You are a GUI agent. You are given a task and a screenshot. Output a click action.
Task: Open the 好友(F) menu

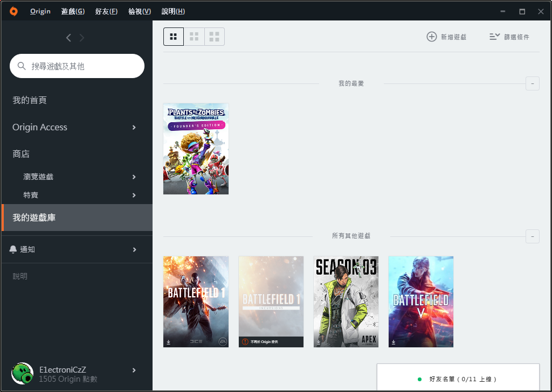[106, 11]
